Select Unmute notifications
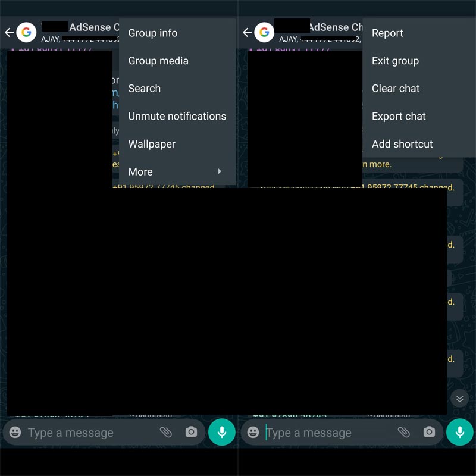 coord(177,116)
